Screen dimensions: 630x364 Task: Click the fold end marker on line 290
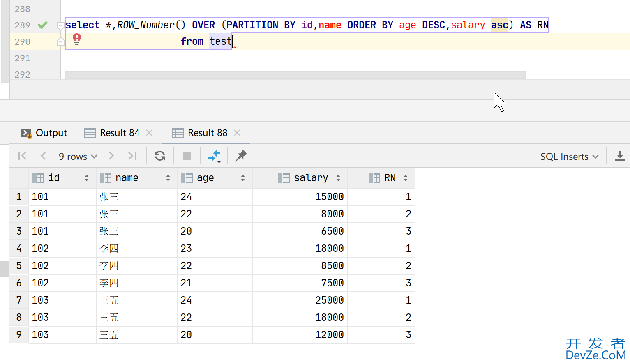pos(60,41)
